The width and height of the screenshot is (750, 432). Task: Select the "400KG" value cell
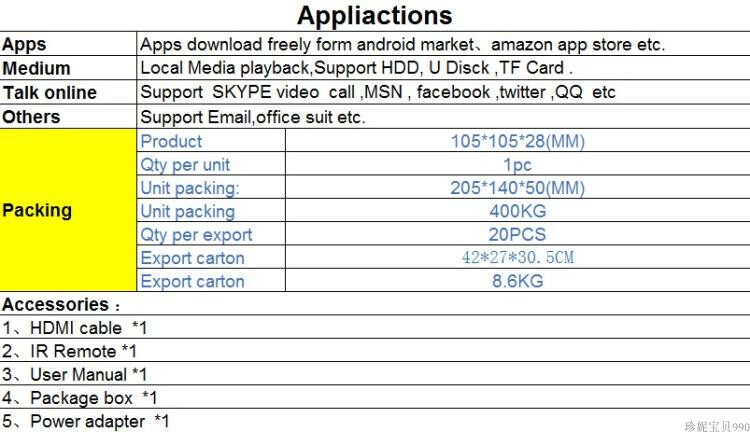(517, 211)
